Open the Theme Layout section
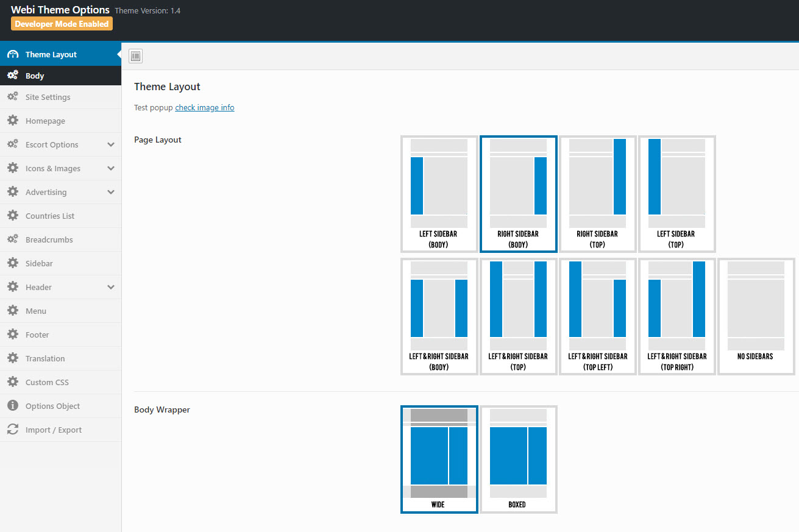The height and width of the screenshot is (532, 799). (x=60, y=54)
